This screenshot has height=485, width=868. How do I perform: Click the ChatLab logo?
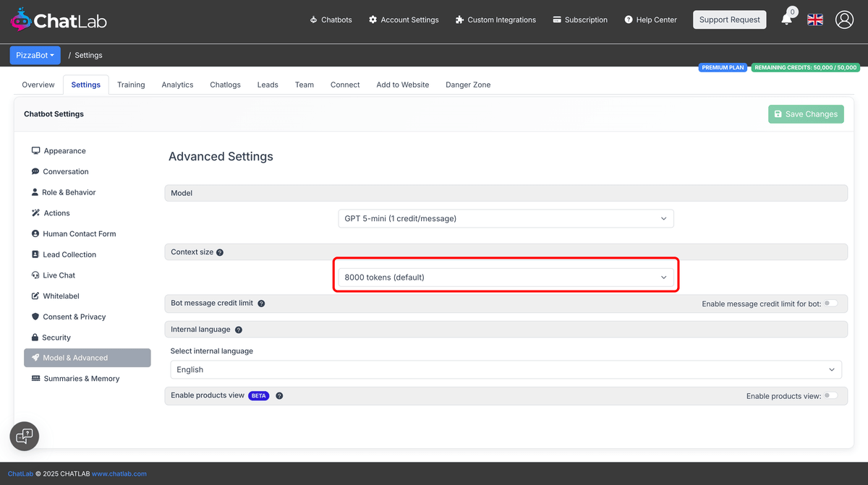(x=58, y=20)
